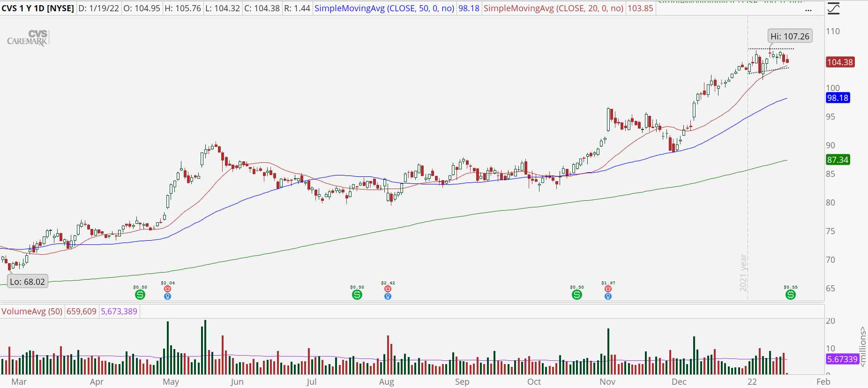The width and height of the screenshot is (868, 388).
Task: Click the purple 5.67339 volume axis label
Action: click(842, 359)
